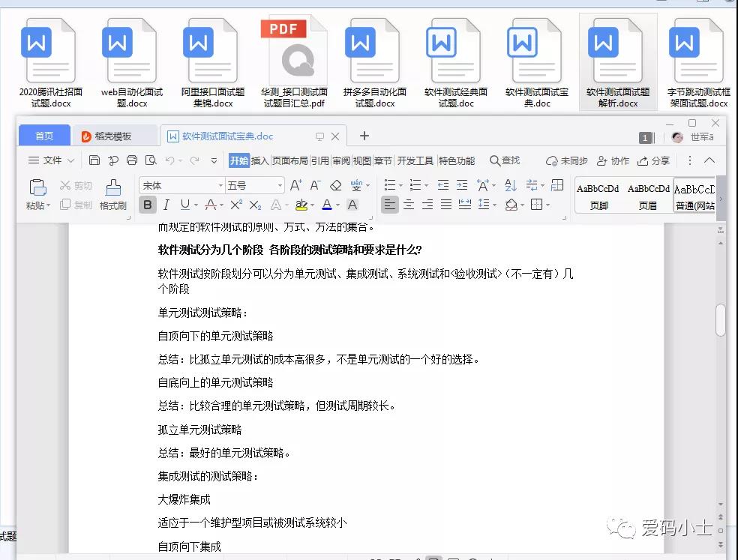
Task: Apply subscript formatting
Action: 256,205
